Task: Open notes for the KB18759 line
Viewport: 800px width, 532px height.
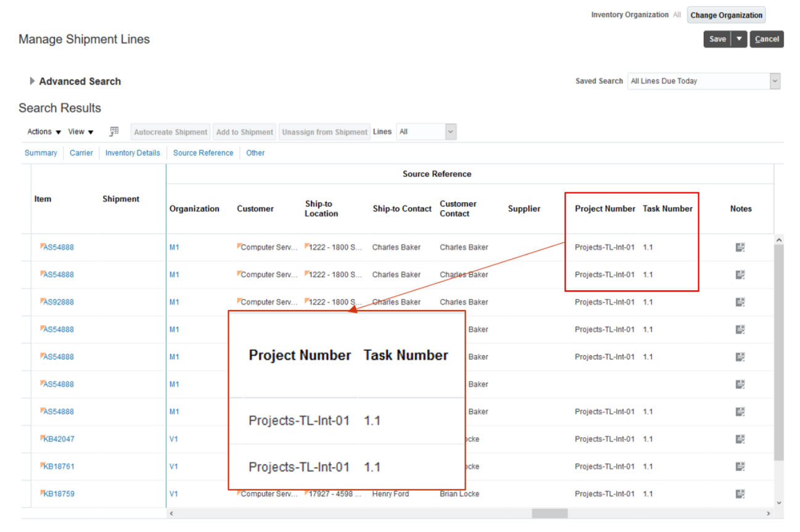Action: point(741,493)
